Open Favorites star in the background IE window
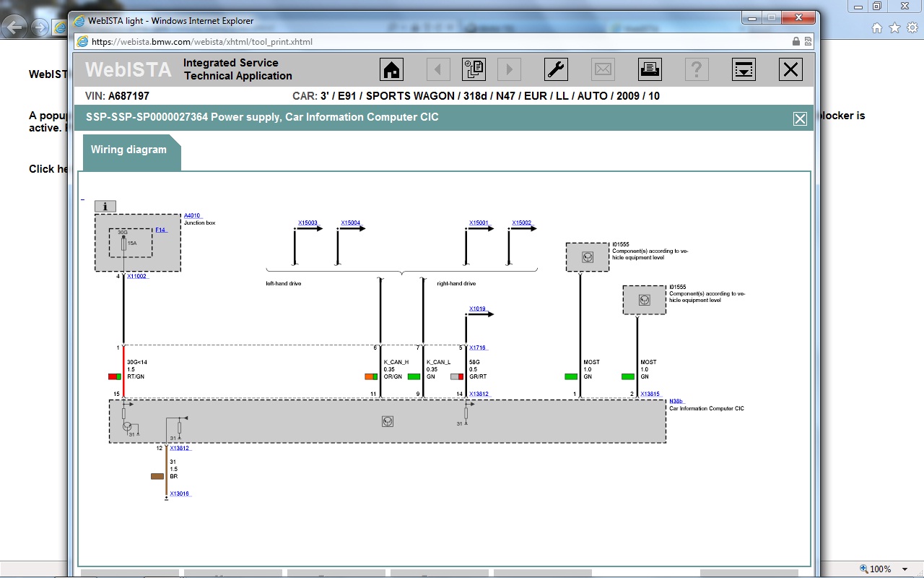The width and height of the screenshot is (924, 578). click(894, 28)
